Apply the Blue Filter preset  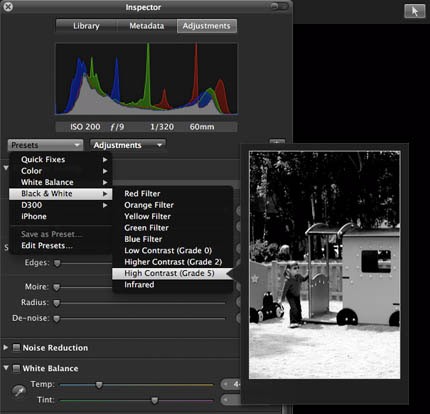(172, 239)
